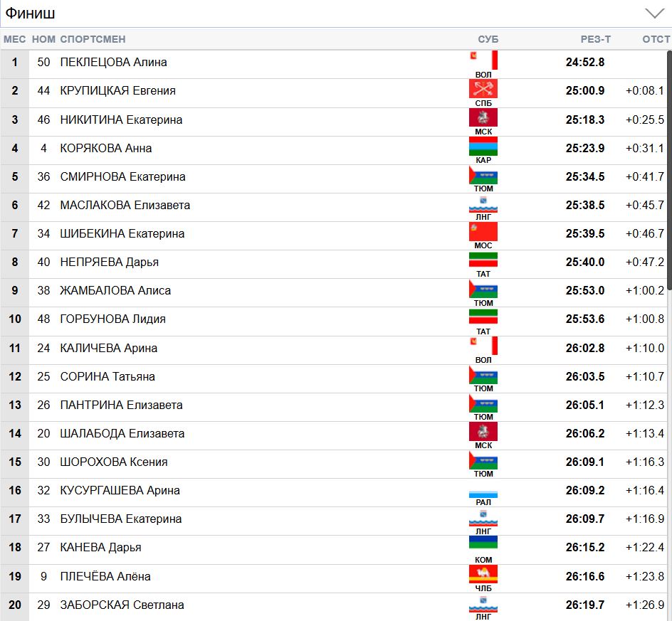
Task: Click the results table vertical scrollbar
Action: [x=668, y=171]
